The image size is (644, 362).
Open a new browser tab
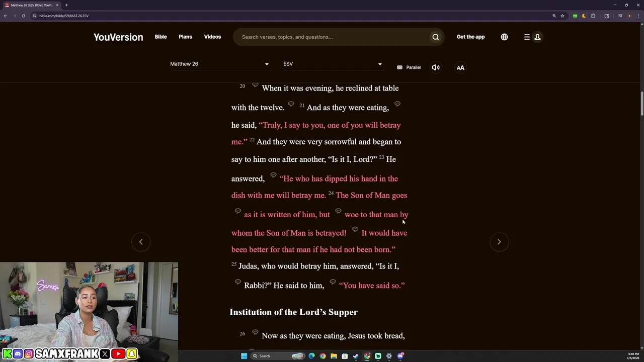point(66,5)
